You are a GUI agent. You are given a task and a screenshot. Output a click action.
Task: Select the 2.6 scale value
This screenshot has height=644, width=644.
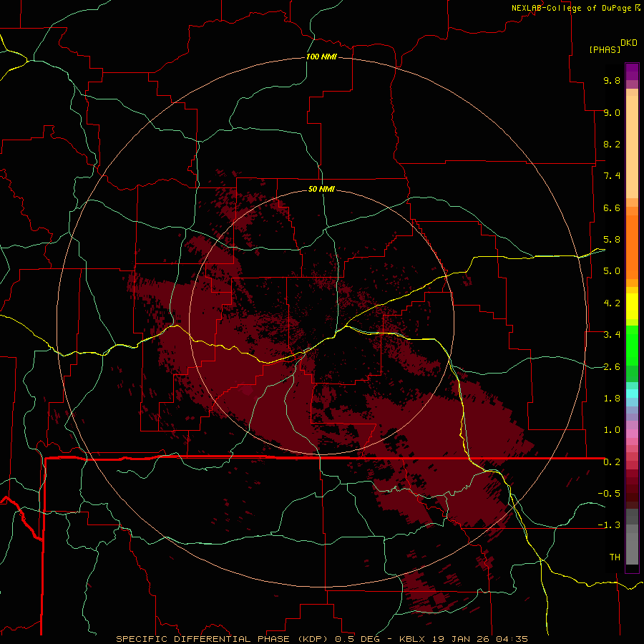click(x=612, y=367)
